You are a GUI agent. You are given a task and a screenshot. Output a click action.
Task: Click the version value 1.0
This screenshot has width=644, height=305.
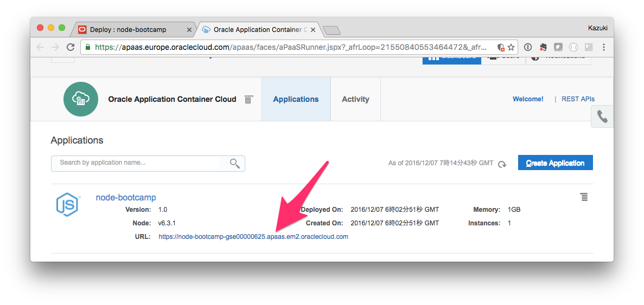pos(163,210)
